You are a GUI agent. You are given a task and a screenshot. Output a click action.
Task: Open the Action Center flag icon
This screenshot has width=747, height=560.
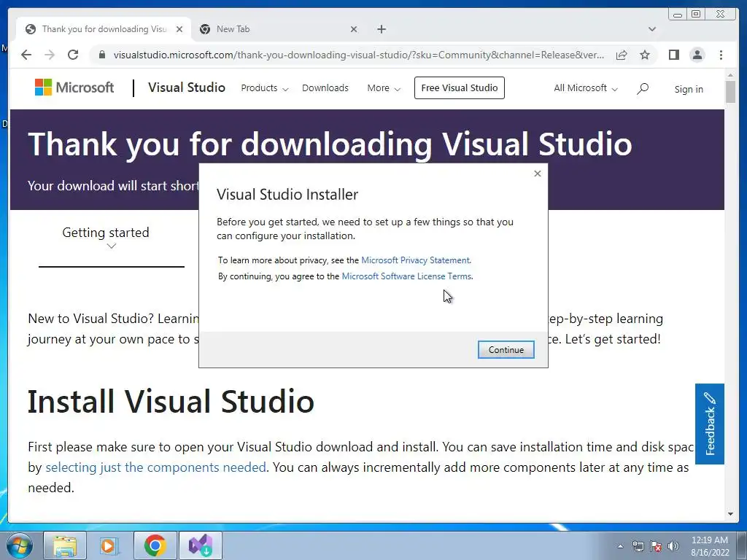click(x=656, y=546)
